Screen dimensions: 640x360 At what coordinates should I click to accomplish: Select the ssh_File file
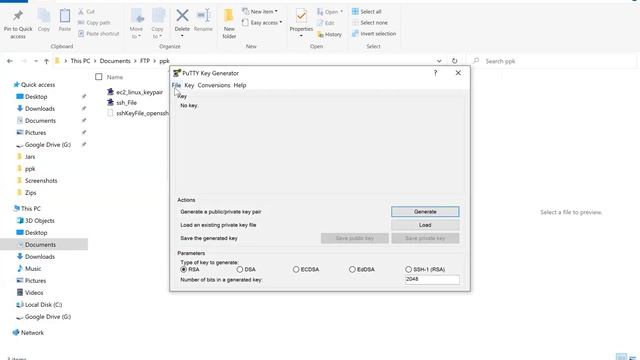tap(122, 102)
